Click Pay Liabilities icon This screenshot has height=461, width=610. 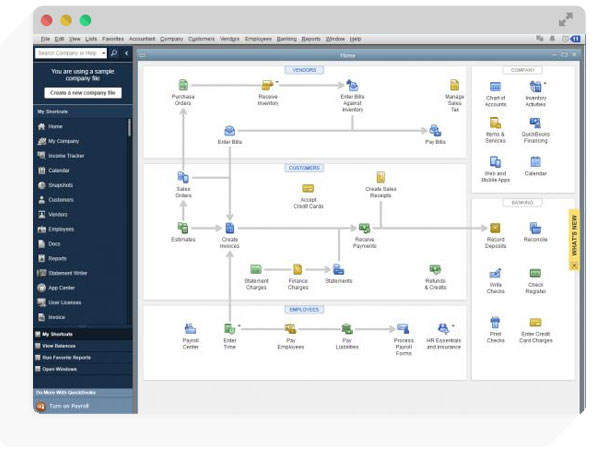347,329
